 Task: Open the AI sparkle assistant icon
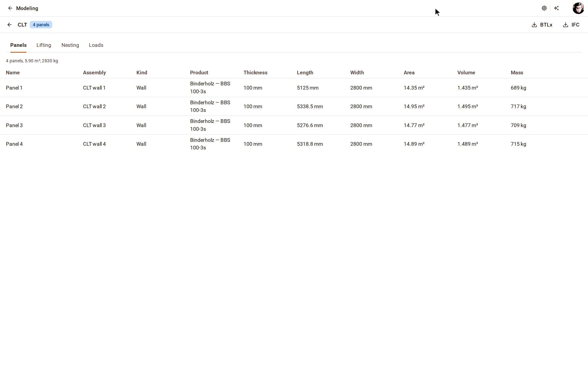[x=556, y=8]
